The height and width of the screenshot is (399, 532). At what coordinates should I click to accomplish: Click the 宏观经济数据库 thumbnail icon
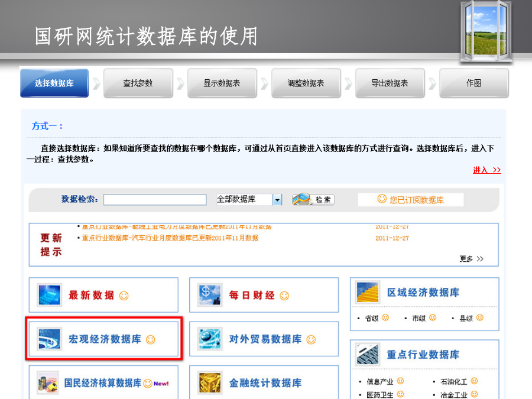(x=49, y=339)
